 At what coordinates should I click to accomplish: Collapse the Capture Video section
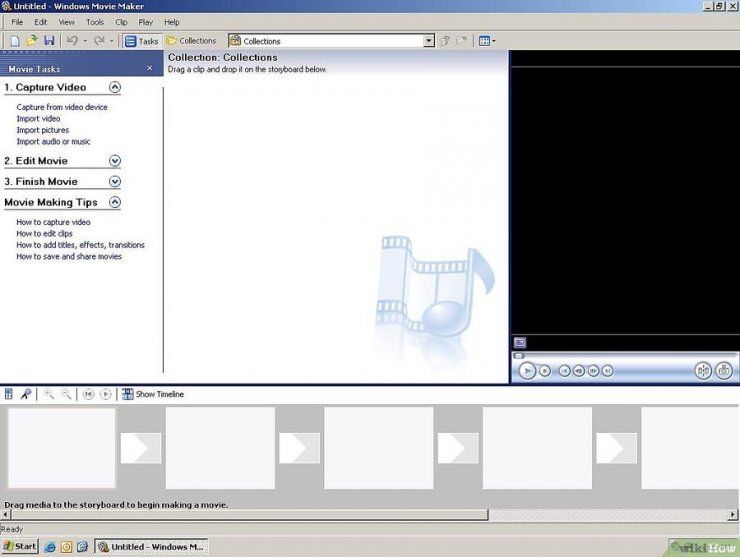pyautogui.click(x=115, y=87)
